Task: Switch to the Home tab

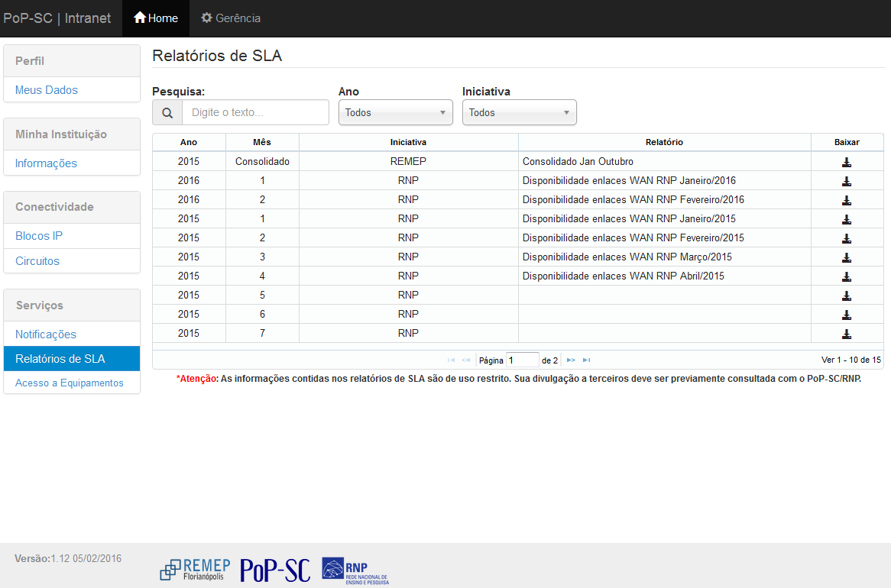Action: [x=155, y=18]
